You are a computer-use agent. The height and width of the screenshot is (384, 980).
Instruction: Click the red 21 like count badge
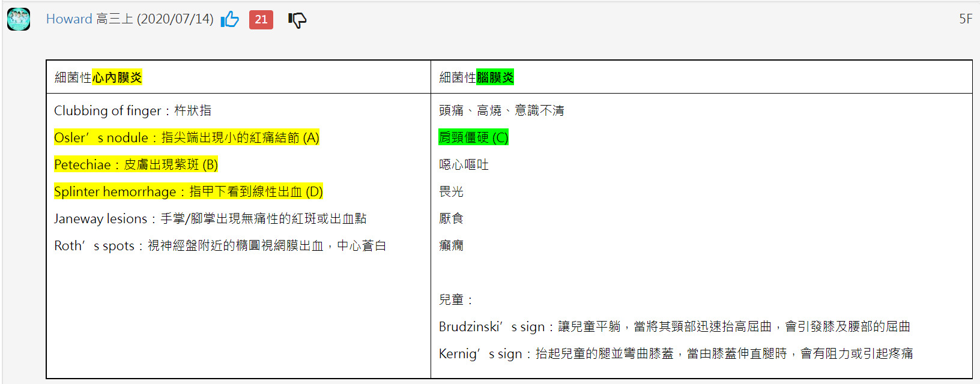click(x=261, y=20)
